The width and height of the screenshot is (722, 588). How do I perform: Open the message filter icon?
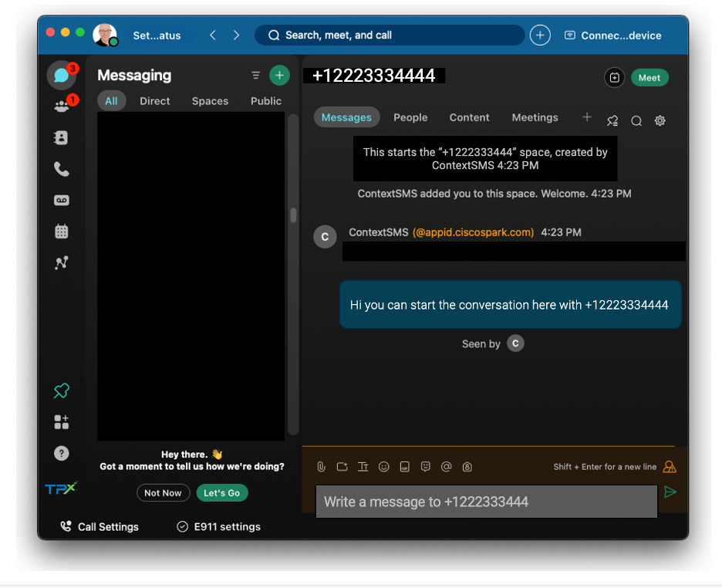click(255, 75)
